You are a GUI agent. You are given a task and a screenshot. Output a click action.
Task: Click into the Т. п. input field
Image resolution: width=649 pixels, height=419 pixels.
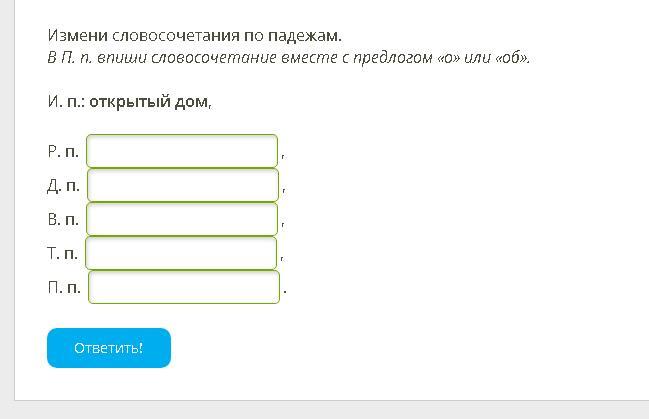click(181, 253)
